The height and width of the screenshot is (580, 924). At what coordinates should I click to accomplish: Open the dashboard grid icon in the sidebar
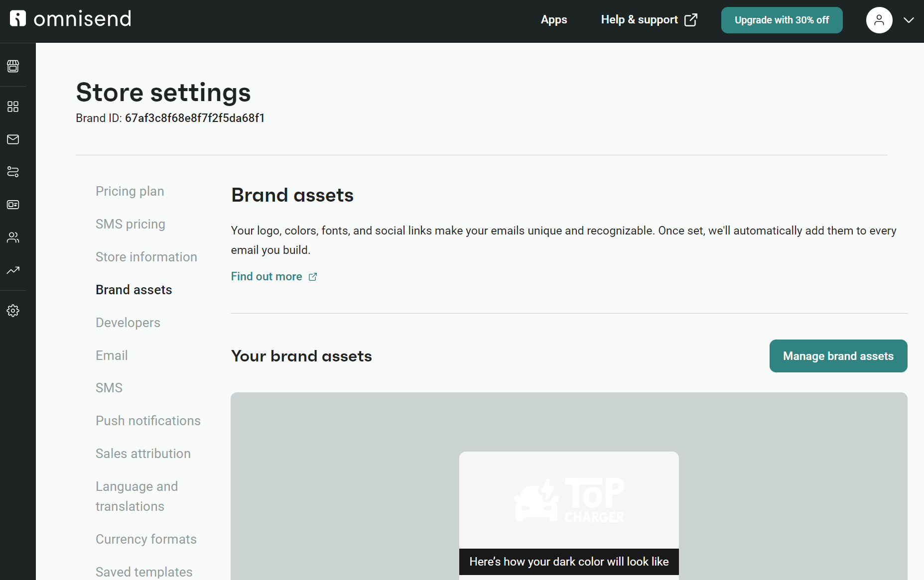click(x=13, y=107)
